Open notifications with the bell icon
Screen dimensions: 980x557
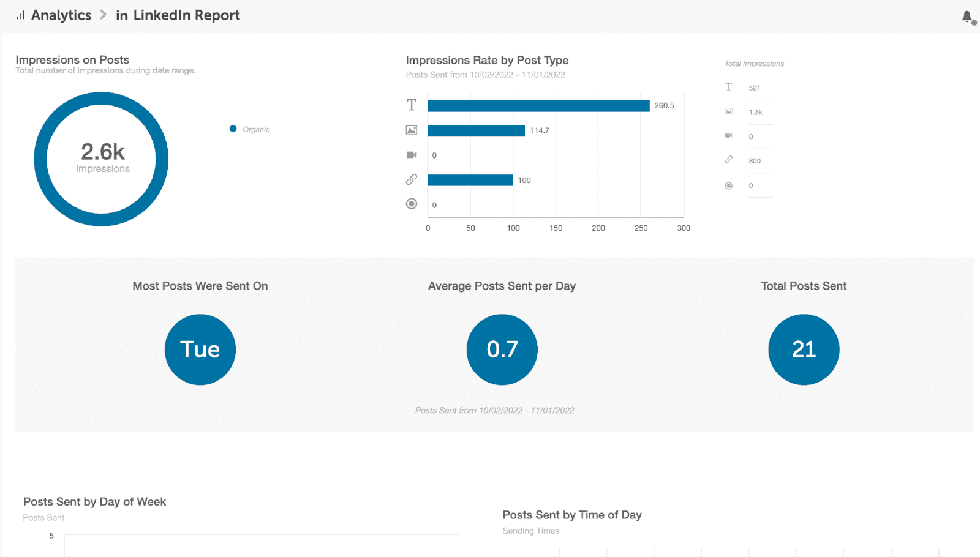965,17
